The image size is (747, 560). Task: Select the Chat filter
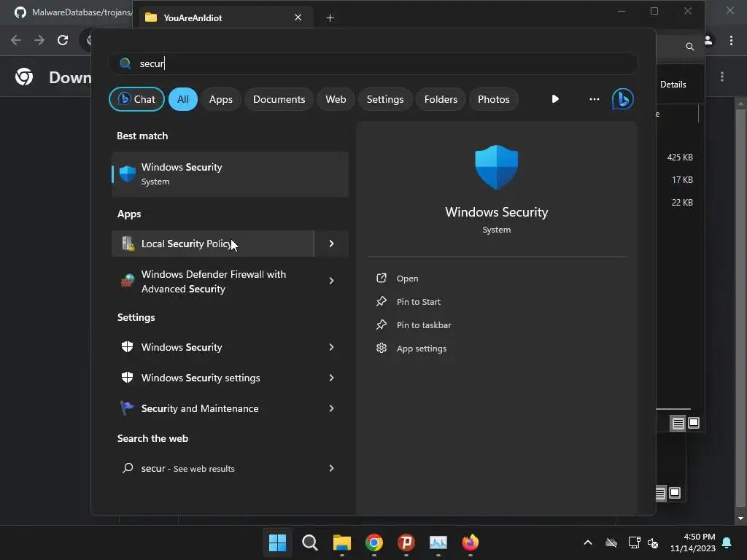click(x=136, y=99)
